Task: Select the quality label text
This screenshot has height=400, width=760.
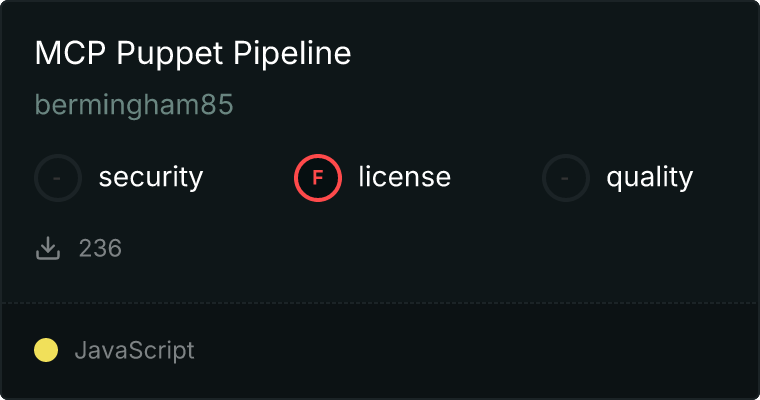Action: coord(649,178)
